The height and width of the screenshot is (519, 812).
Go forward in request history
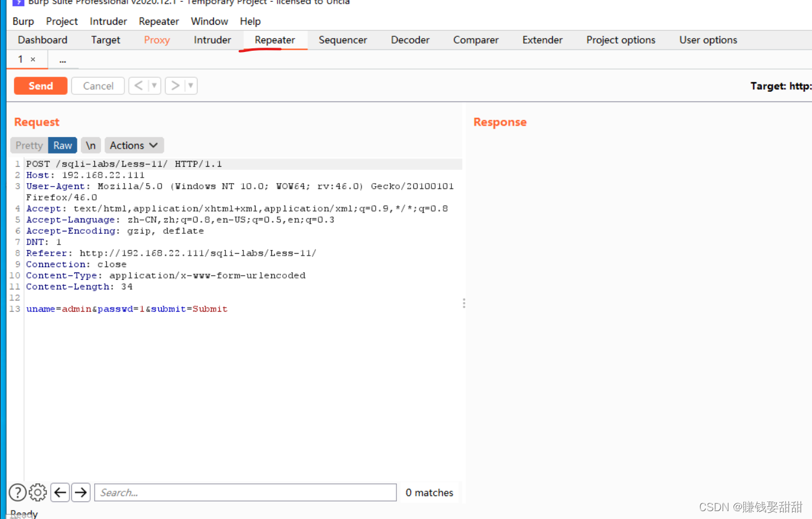coord(175,86)
